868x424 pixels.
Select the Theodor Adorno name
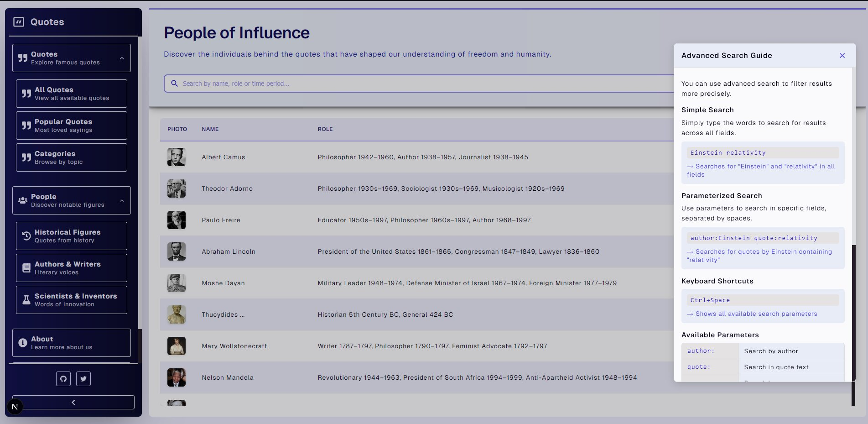coord(227,188)
